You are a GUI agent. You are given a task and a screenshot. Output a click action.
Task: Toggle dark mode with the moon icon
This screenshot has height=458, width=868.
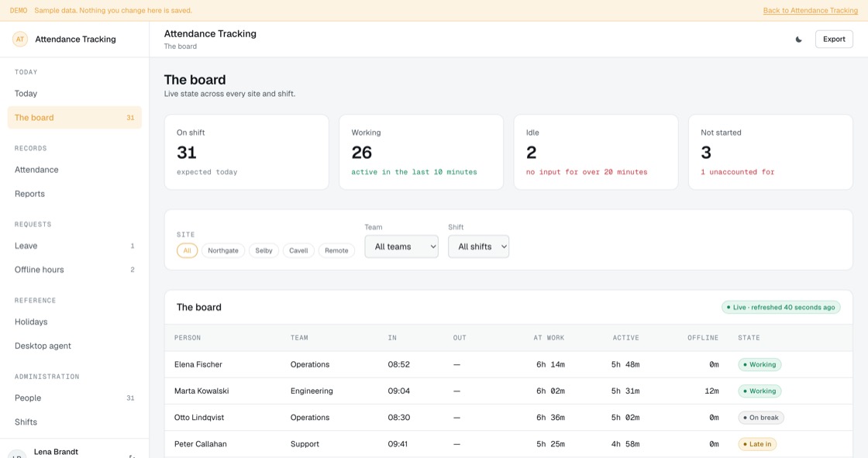click(799, 40)
